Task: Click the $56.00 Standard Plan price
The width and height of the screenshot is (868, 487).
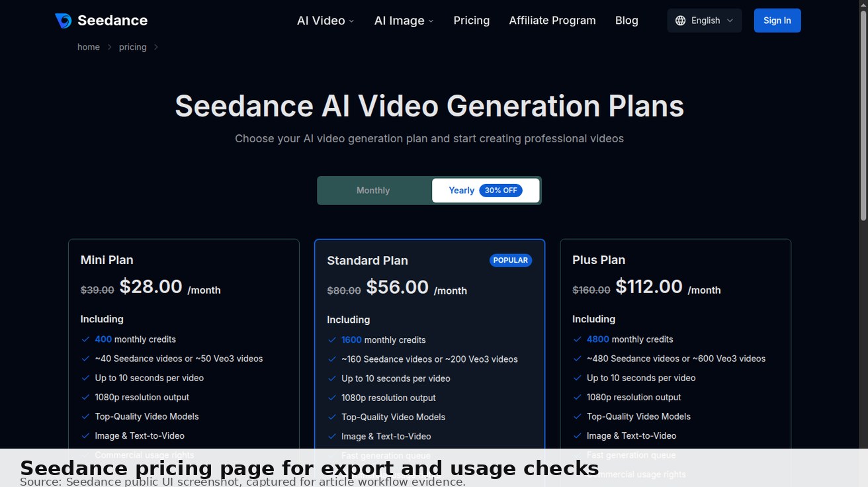Action: pyautogui.click(x=398, y=287)
